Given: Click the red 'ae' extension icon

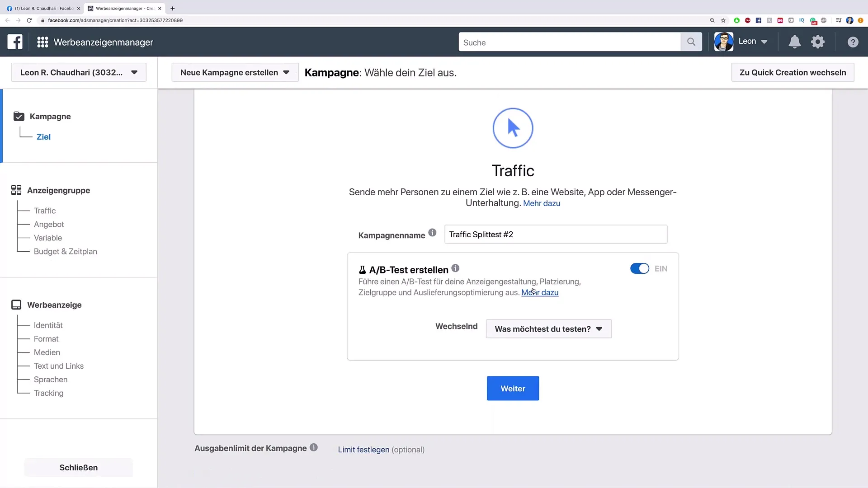Looking at the screenshot, I should pos(780,20).
